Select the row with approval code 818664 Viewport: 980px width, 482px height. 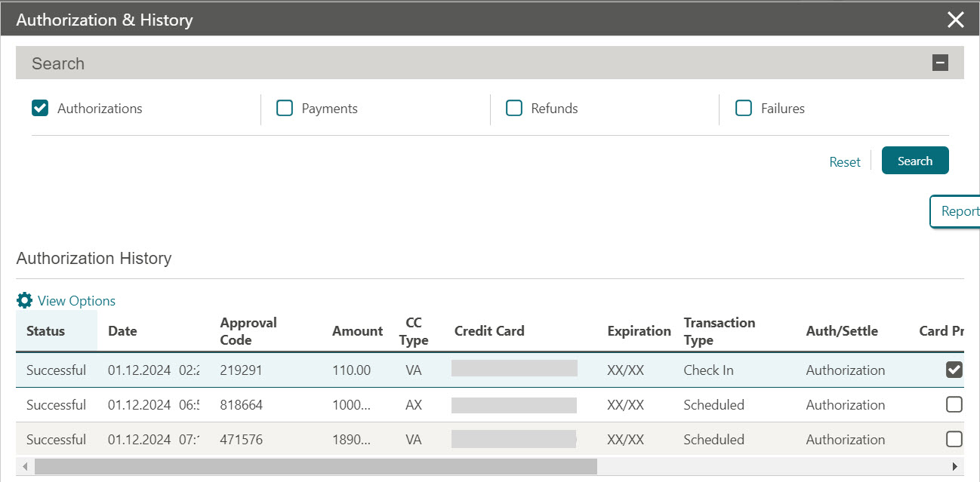point(453,404)
